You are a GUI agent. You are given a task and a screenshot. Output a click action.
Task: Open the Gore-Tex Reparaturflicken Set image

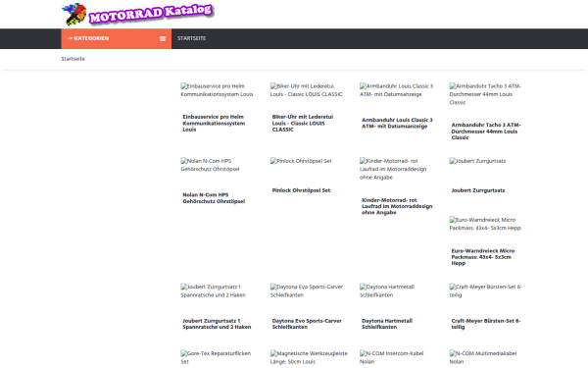(216, 357)
